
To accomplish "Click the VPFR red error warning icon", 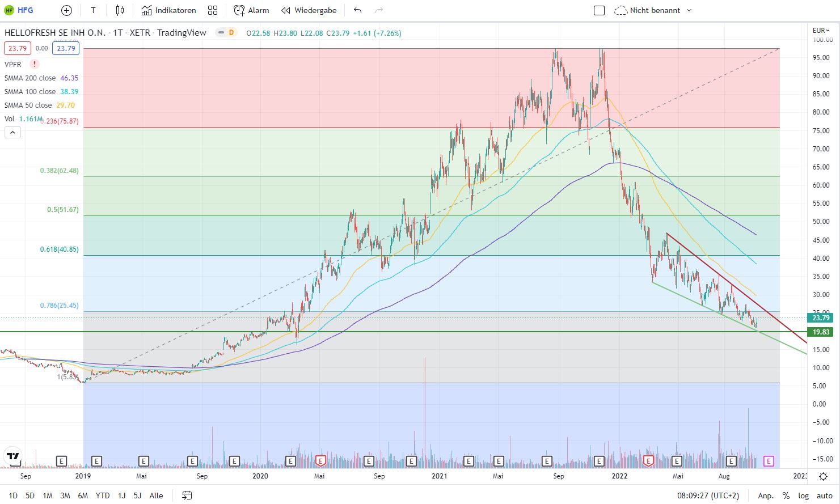I will (x=35, y=64).
